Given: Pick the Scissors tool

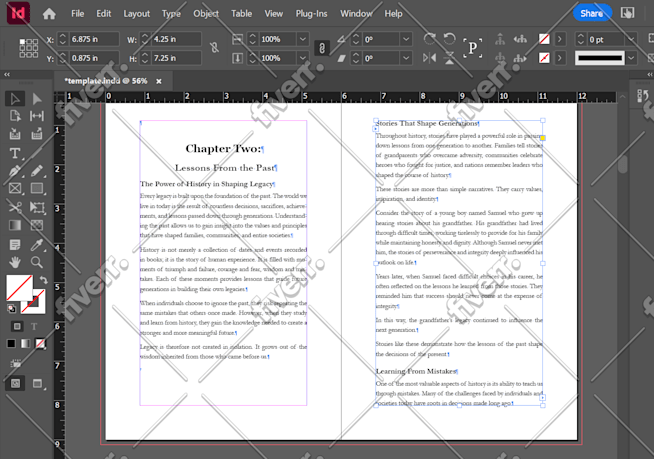Looking at the screenshot, I should click(x=15, y=207).
